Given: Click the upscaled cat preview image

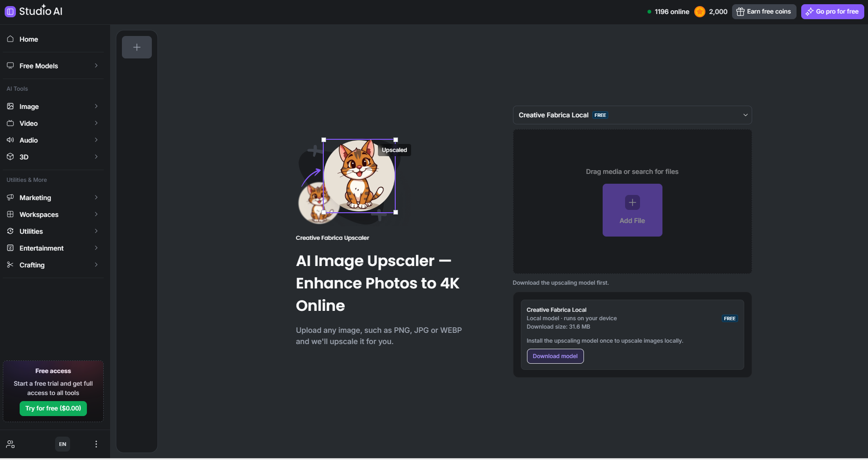Looking at the screenshot, I should coord(359,176).
